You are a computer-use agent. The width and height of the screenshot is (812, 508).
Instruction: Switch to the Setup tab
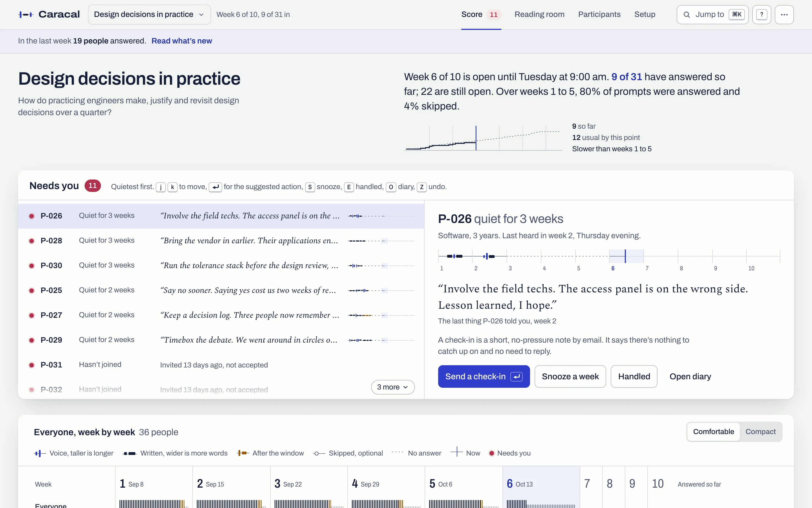(x=645, y=14)
